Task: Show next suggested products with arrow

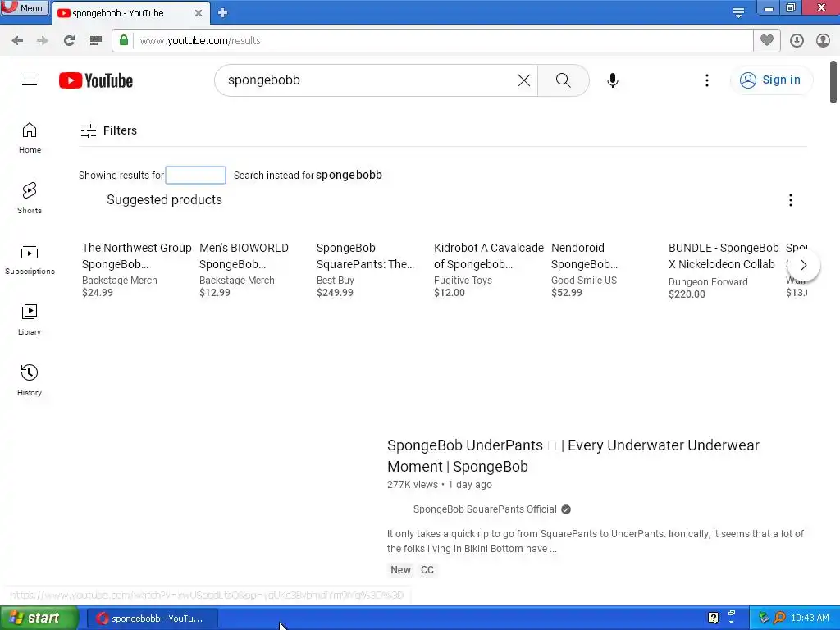Action: 804,265
